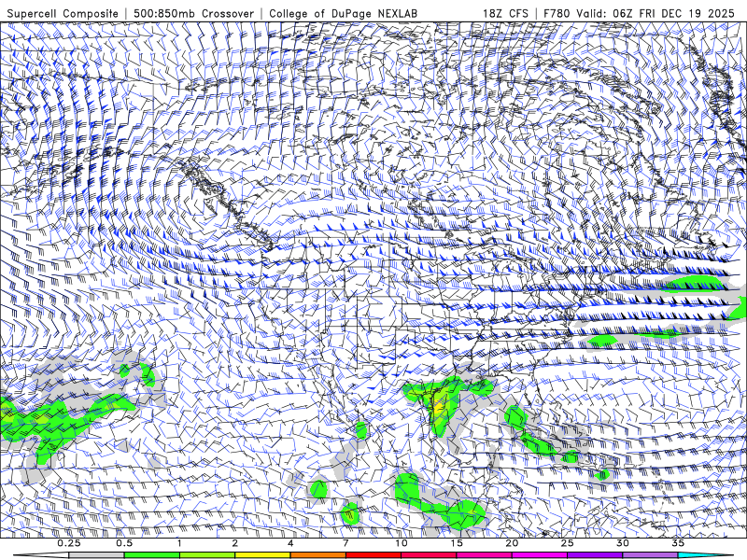This screenshot has width=747, height=560.
Task: Click the 'College of DuPage NEXLAB' label
Action: [x=343, y=13]
